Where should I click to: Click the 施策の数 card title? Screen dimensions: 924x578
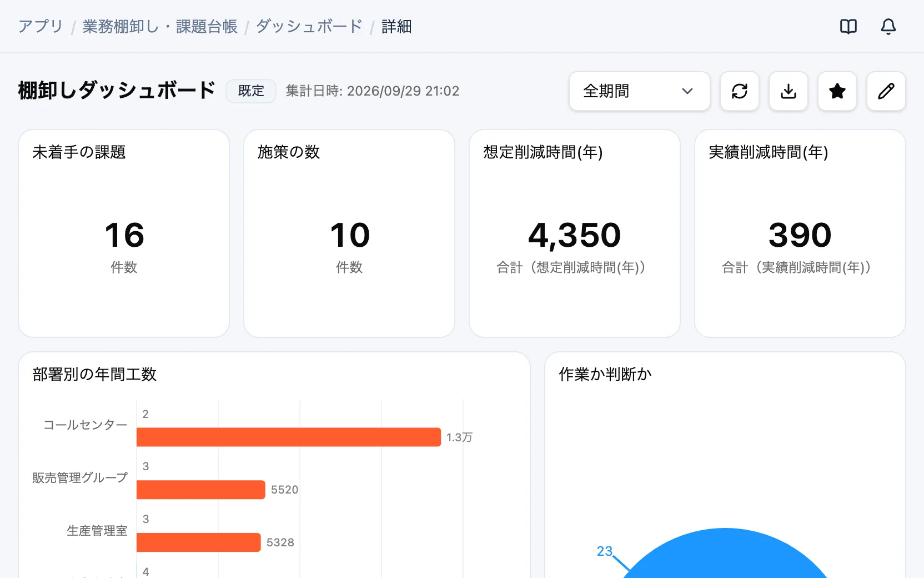click(x=289, y=152)
